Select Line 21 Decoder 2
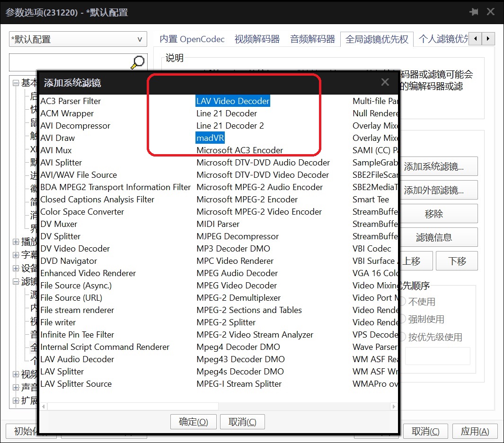Image resolution: width=504 pixels, height=443 pixels. (230, 126)
